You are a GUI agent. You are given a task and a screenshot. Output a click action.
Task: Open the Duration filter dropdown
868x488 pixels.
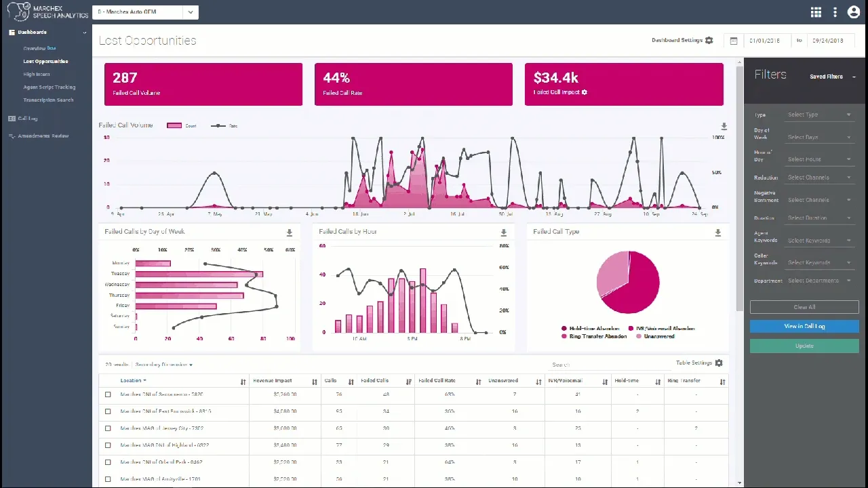[818, 218]
